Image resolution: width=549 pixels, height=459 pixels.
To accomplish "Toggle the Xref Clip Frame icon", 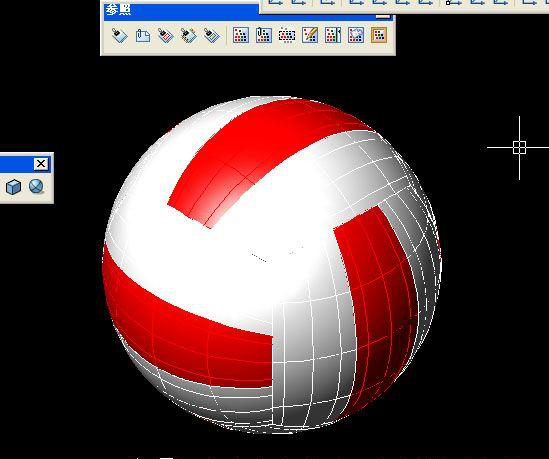I will (212, 36).
